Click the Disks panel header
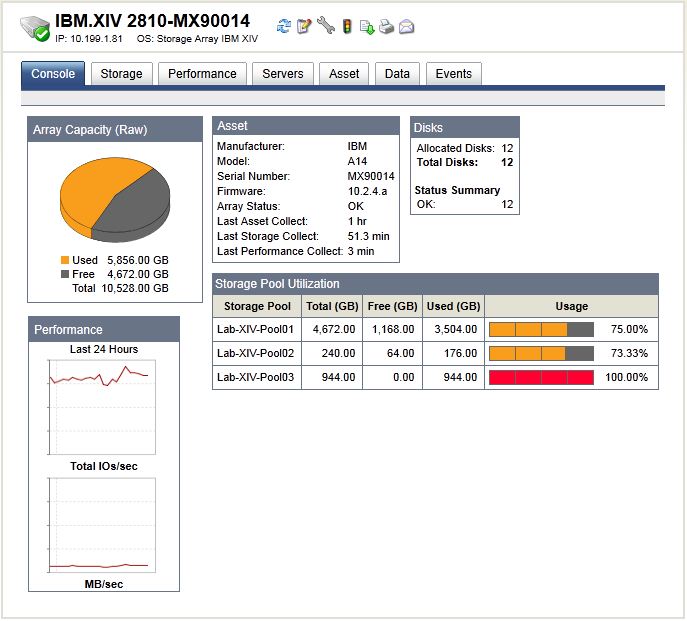687x621 pixels. [465, 128]
